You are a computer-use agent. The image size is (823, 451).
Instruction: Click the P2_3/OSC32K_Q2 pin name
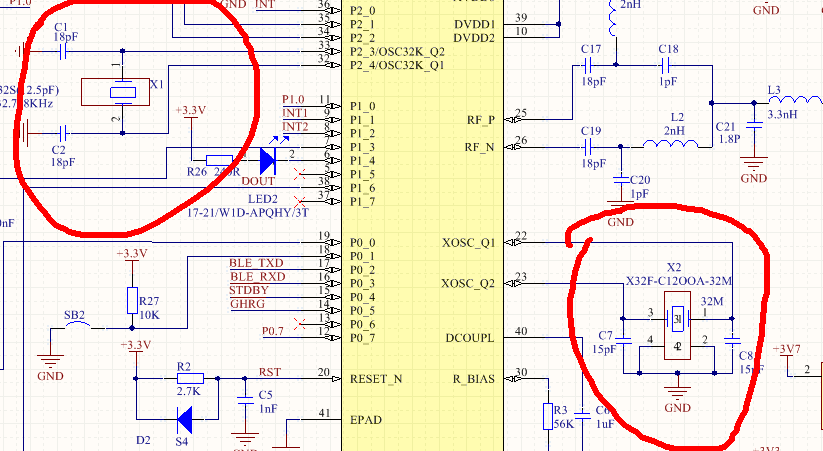point(397,51)
